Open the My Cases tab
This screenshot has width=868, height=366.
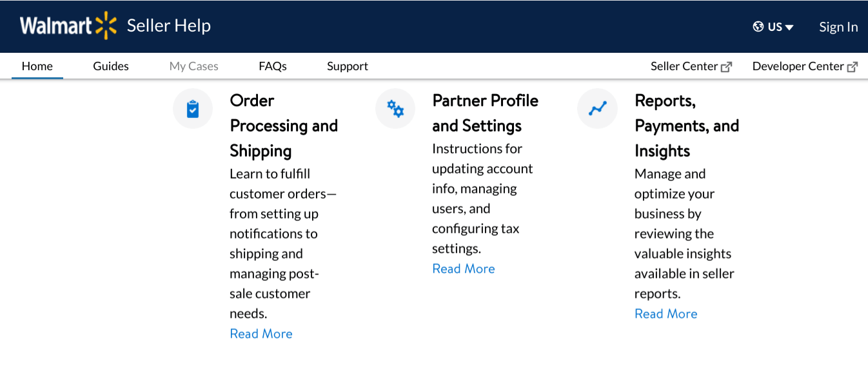tap(194, 66)
